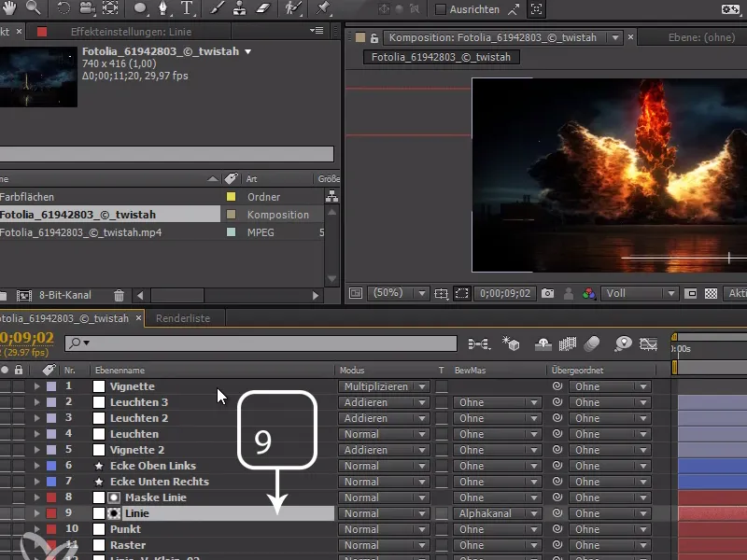Select the Eraser tool
The width and height of the screenshot is (747, 560).
263,8
